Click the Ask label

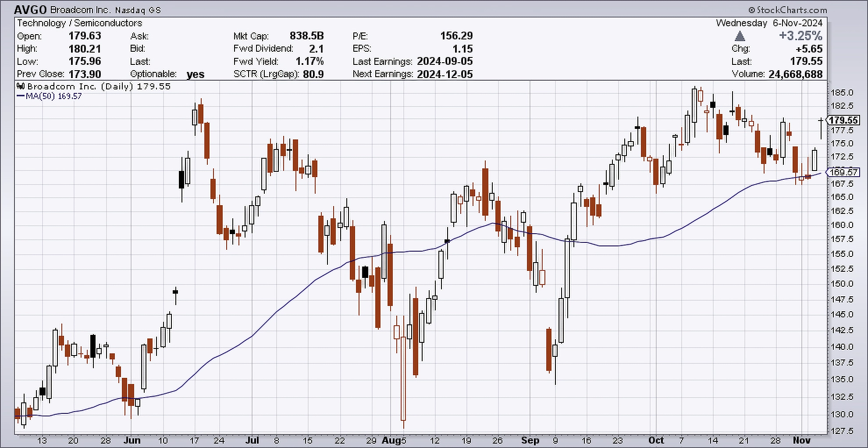coord(139,36)
